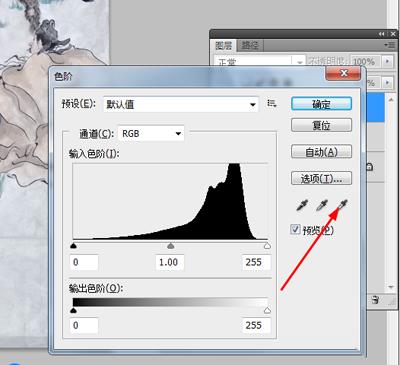Image resolution: width=400 pixels, height=365 pixels.
Task: Close the 色阶 Levels dialog
Action: [344, 73]
